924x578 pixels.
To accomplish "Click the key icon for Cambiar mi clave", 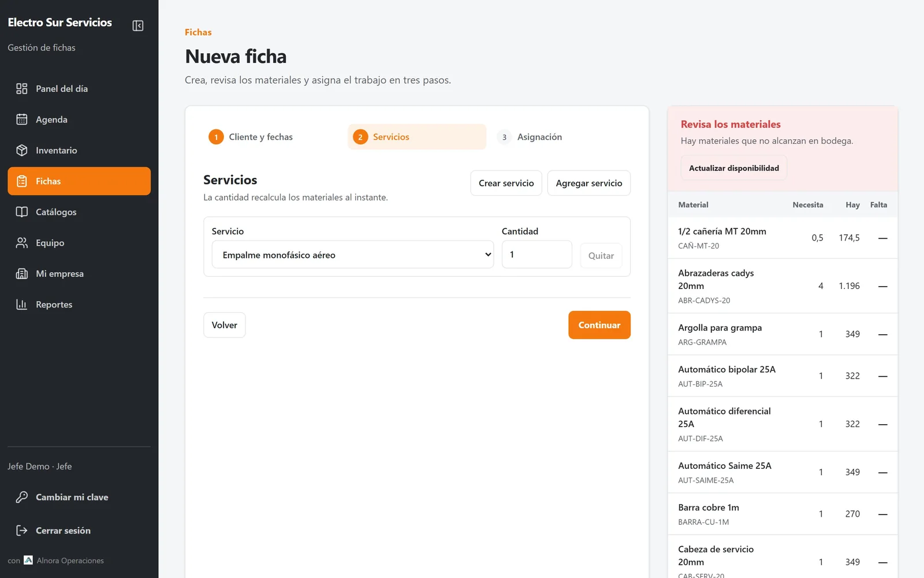I will [x=22, y=497].
